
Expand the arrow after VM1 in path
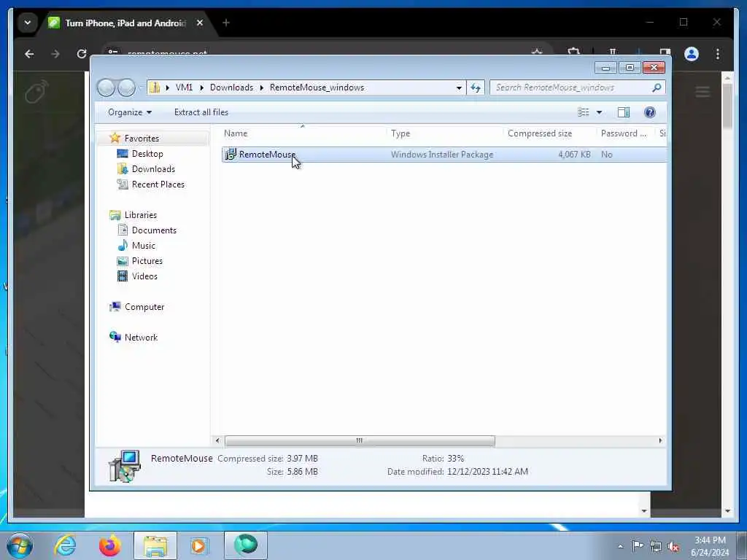click(x=202, y=87)
